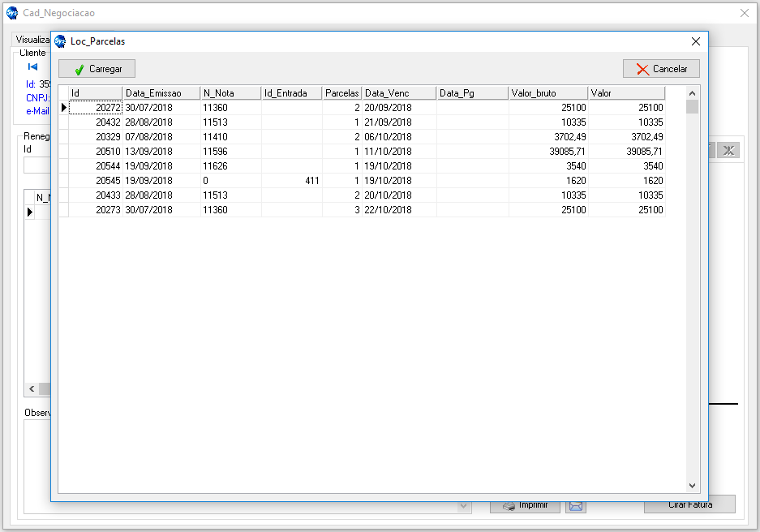Click the Carregar button with green checkmark
760x532 pixels.
click(97, 69)
